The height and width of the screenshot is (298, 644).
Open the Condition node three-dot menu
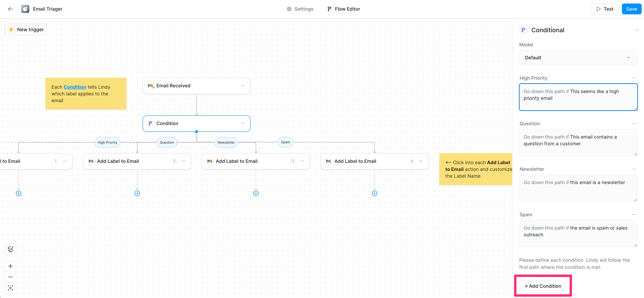(242, 123)
